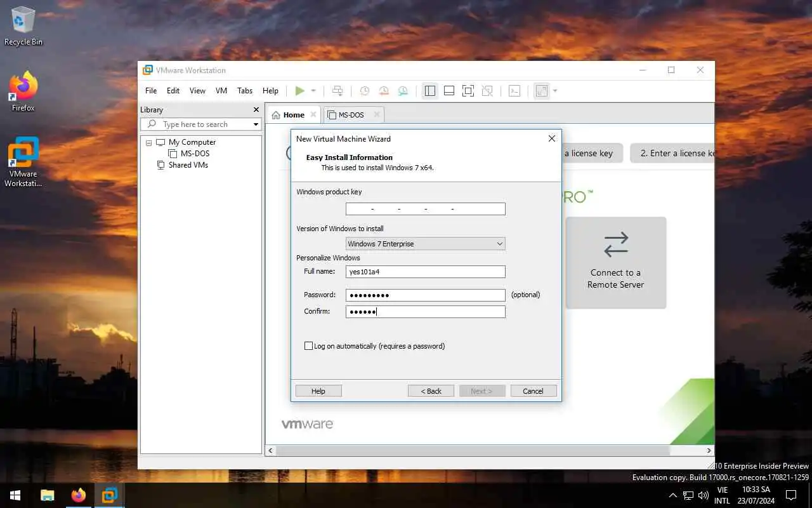812x508 pixels.
Task: Click the Back button in wizard
Action: tap(431, 391)
